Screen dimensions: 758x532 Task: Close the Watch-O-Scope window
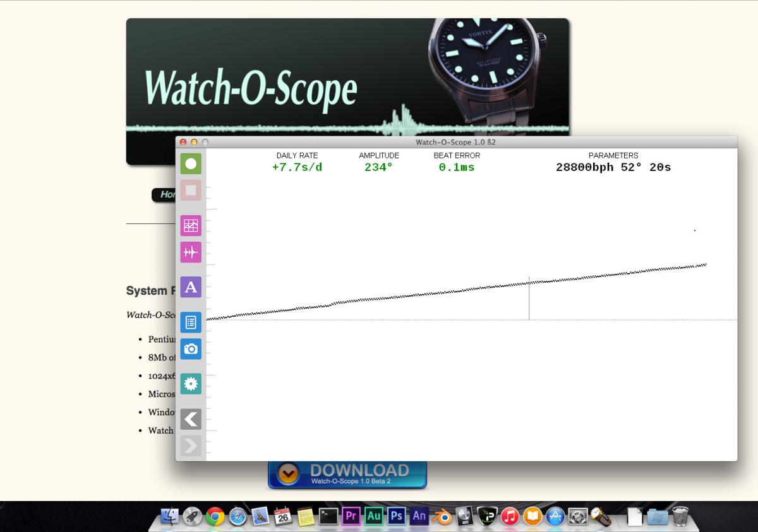[183, 142]
